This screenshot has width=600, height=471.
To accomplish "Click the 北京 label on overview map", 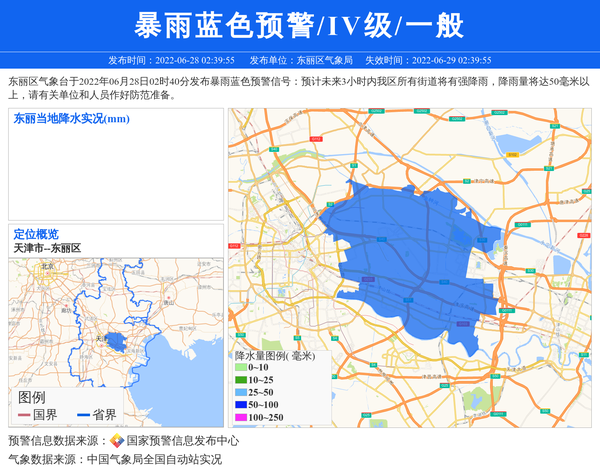I will point(47,265).
